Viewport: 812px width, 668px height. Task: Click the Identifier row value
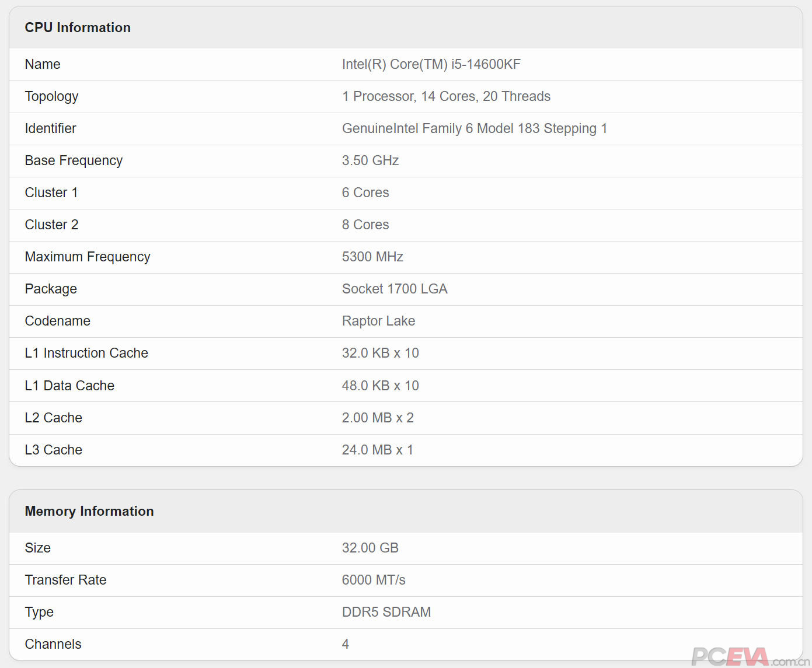(475, 128)
